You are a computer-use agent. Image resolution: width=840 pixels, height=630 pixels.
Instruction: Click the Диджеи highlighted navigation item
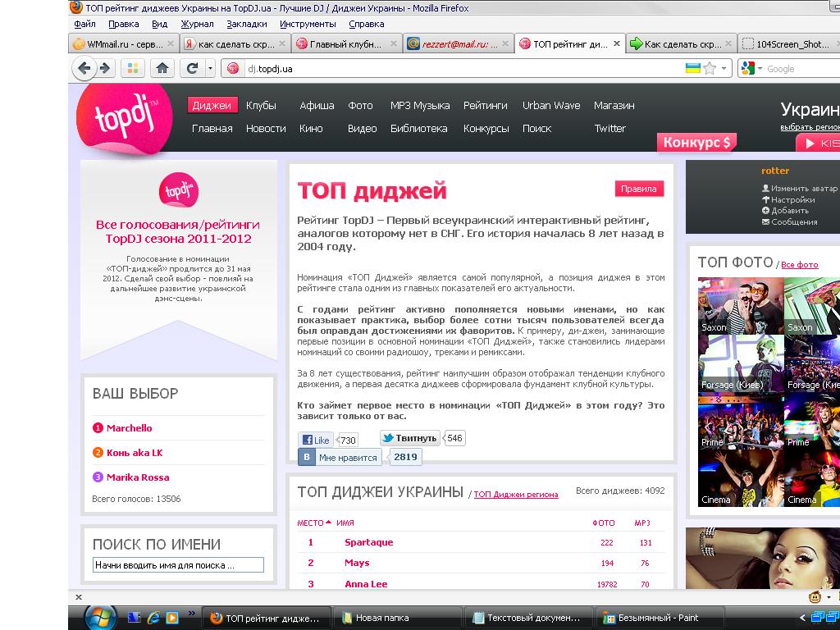click(x=212, y=106)
